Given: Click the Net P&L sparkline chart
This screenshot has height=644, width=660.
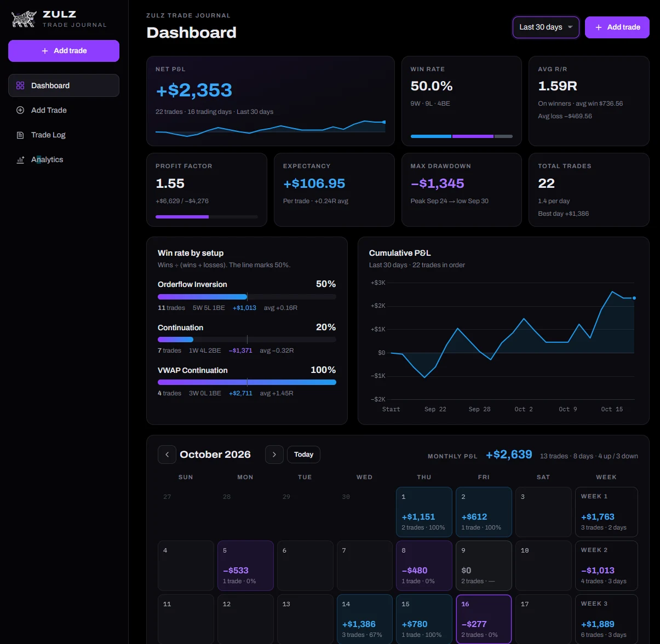Looking at the screenshot, I should [271, 128].
